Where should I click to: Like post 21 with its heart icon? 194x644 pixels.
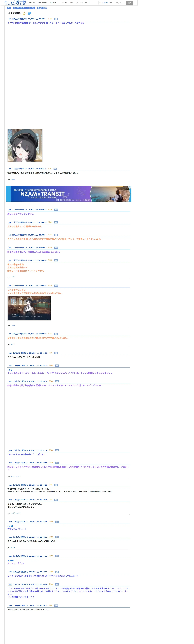[50, 584]
